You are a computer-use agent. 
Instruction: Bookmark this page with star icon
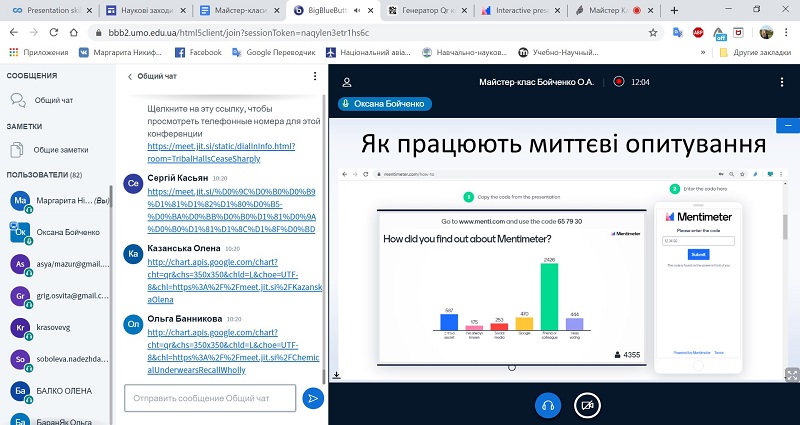click(x=655, y=32)
